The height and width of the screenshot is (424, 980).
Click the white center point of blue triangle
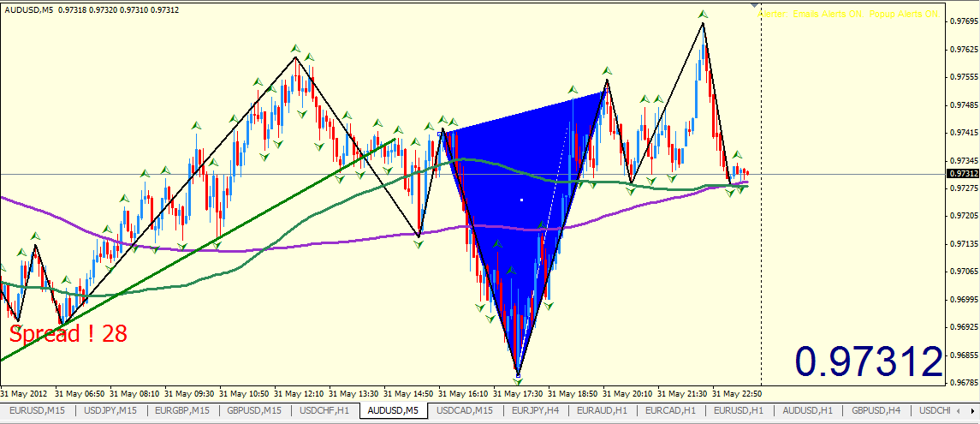pos(522,200)
